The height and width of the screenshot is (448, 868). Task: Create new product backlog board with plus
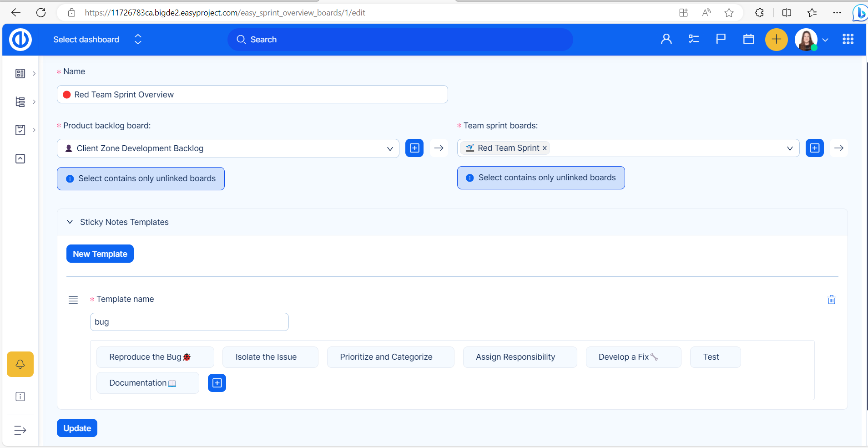pos(414,148)
